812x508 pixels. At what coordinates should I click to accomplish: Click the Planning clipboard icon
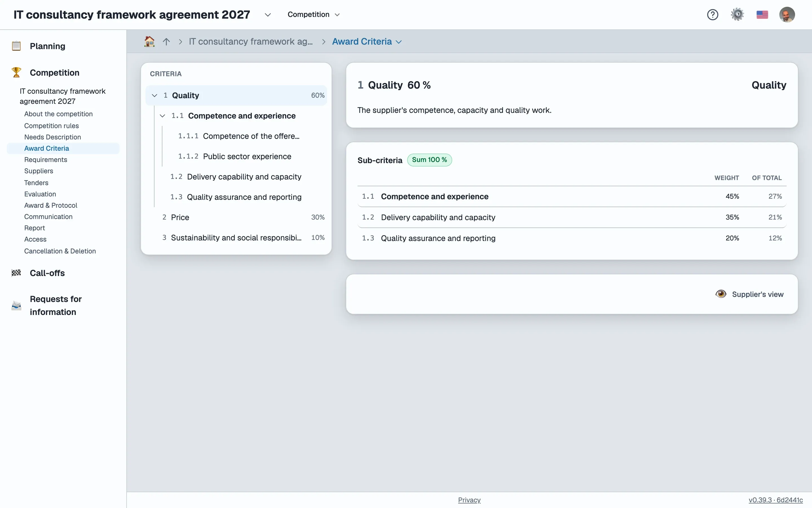[x=16, y=46]
